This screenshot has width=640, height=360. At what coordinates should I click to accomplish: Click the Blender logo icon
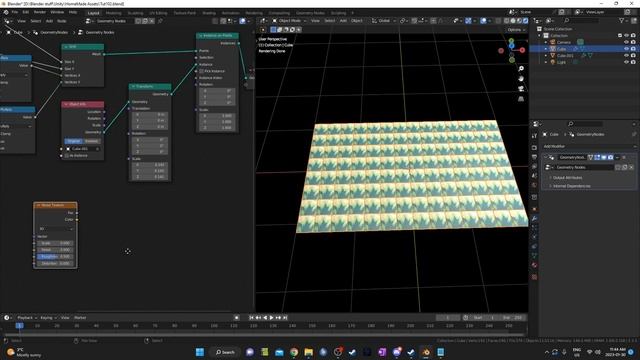(x=6, y=12)
